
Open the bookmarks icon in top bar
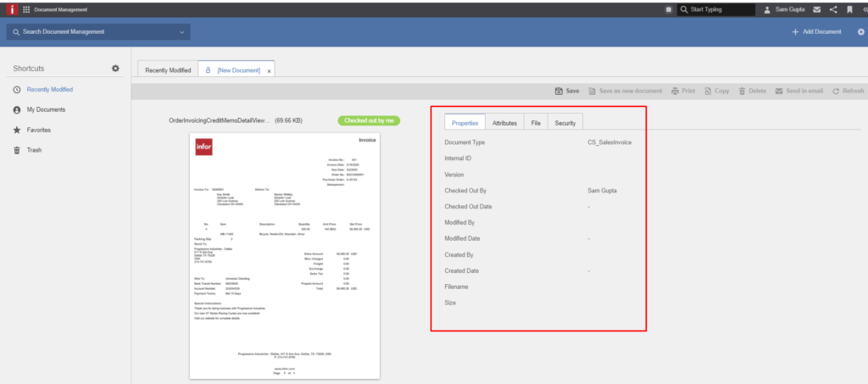click(x=849, y=9)
